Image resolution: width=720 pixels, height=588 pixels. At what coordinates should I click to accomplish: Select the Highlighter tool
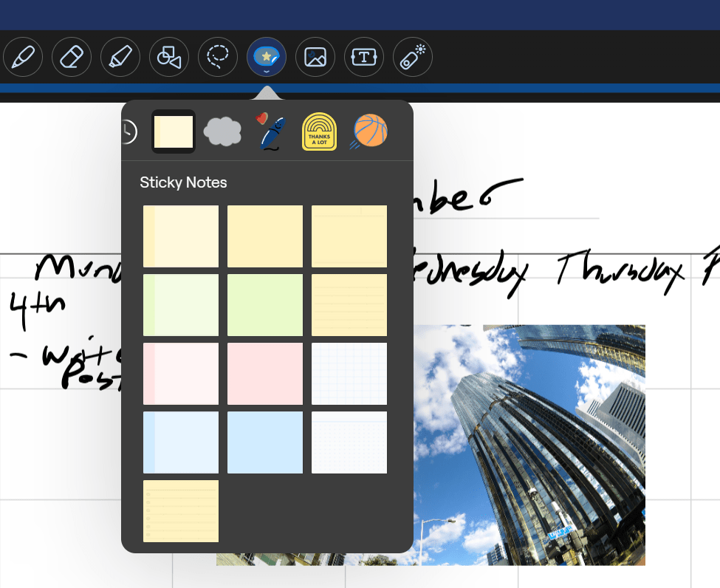pos(120,57)
